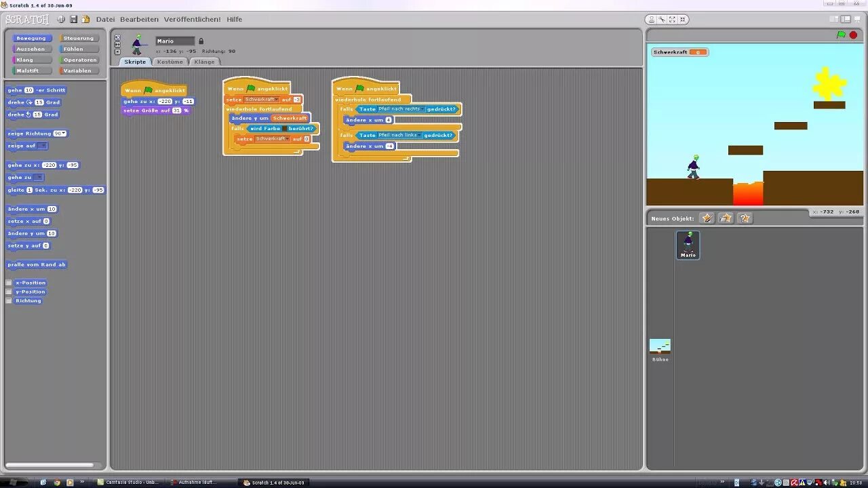Click the save project disk icon
Image resolution: width=868 pixels, height=488 pixels.
(x=73, y=19)
